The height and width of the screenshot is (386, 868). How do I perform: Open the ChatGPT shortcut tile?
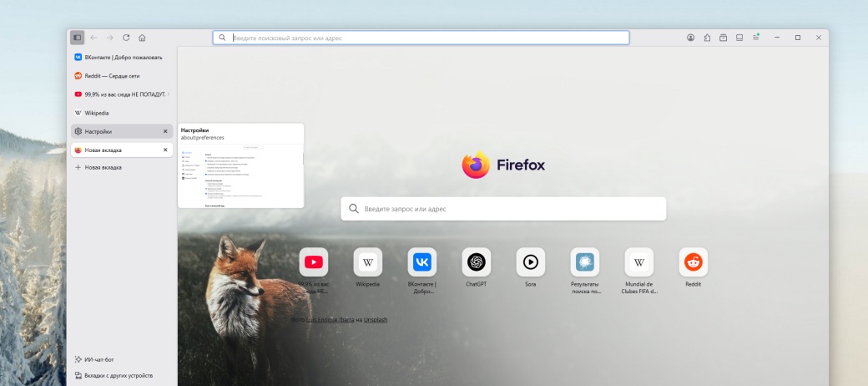tap(477, 262)
